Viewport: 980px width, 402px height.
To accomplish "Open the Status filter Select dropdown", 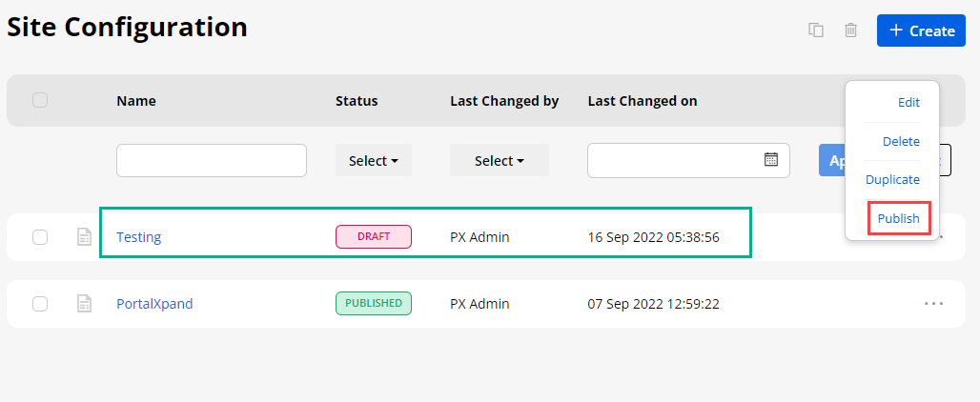I will pyautogui.click(x=373, y=161).
